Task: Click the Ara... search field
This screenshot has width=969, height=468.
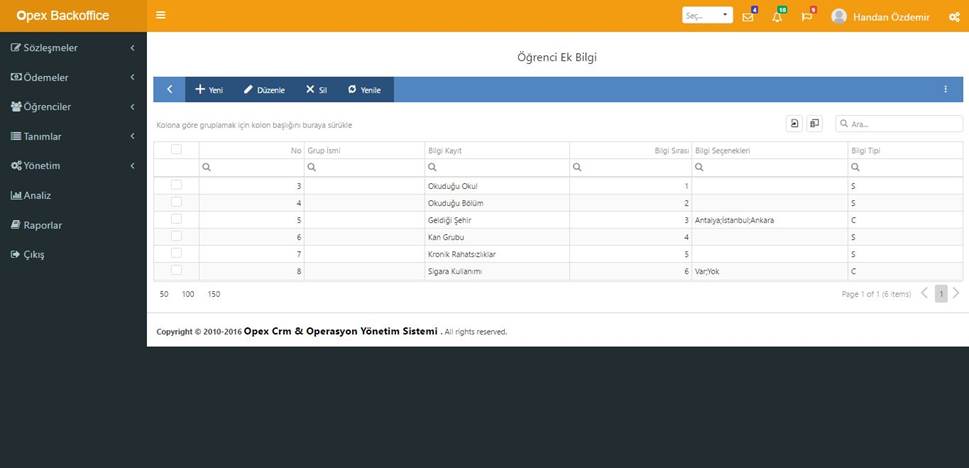Action: click(899, 124)
